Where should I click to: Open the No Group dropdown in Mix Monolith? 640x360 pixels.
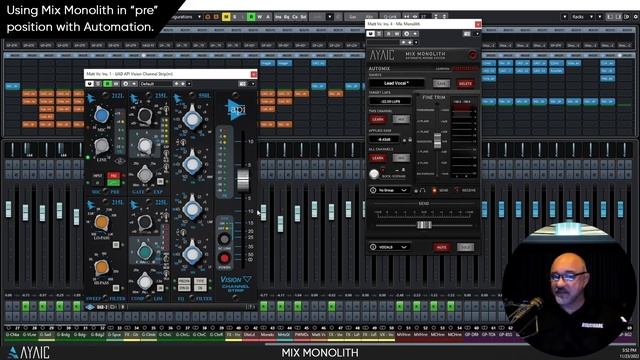pos(389,190)
